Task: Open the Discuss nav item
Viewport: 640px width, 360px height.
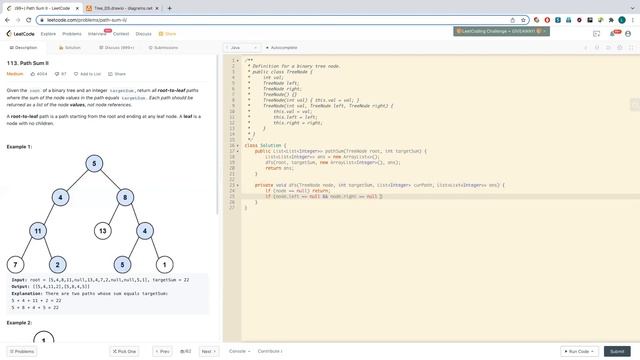Action: coord(143,34)
